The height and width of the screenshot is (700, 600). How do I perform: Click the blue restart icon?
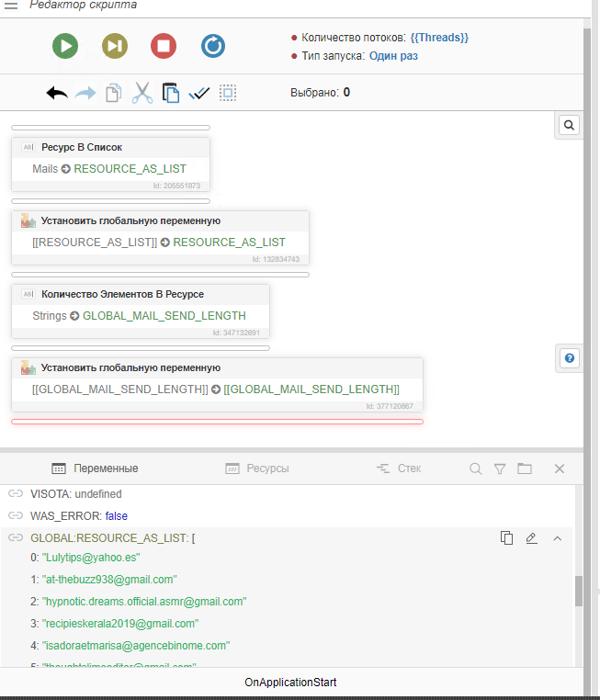(x=213, y=46)
